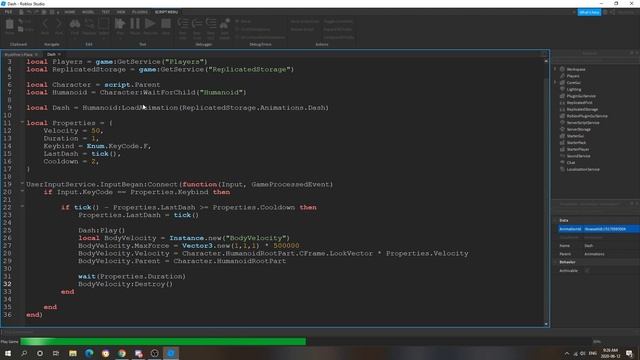Collapse the fold arrow at line 19
The width and height of the screenshot is (640, 360).
tap(22, 184)
